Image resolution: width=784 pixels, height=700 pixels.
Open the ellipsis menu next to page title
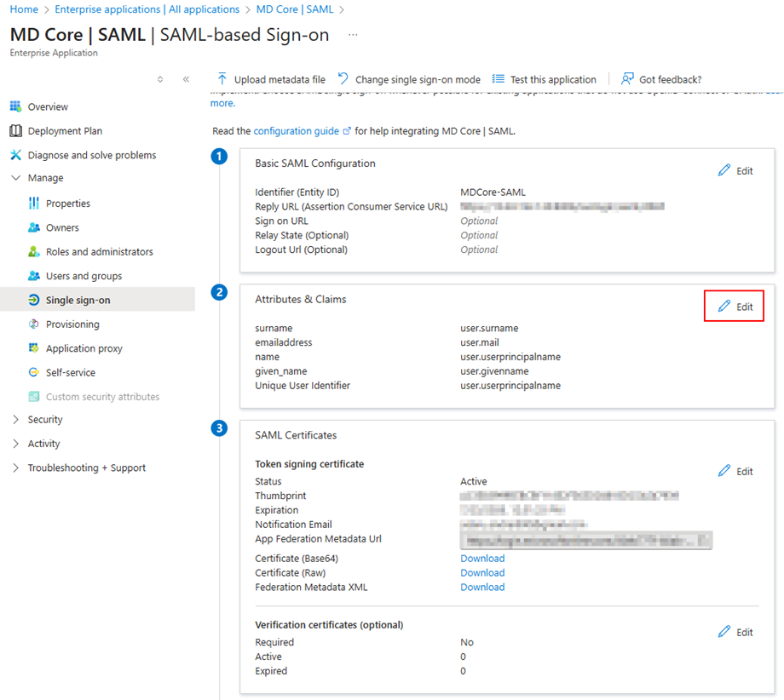(x=353, y=34)
